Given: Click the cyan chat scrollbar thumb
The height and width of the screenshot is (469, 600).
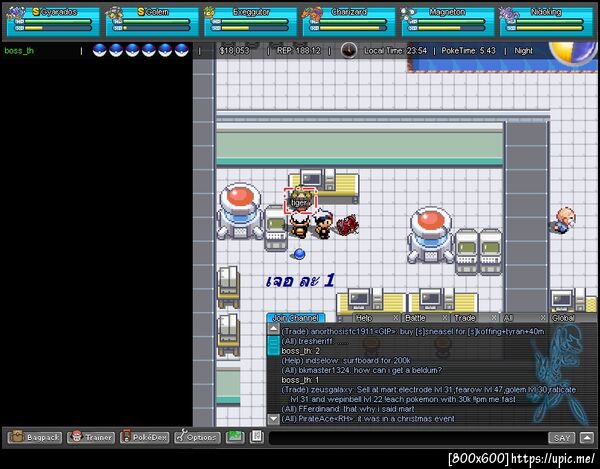Looking at the screenshot, I should (x=273, y=345).
